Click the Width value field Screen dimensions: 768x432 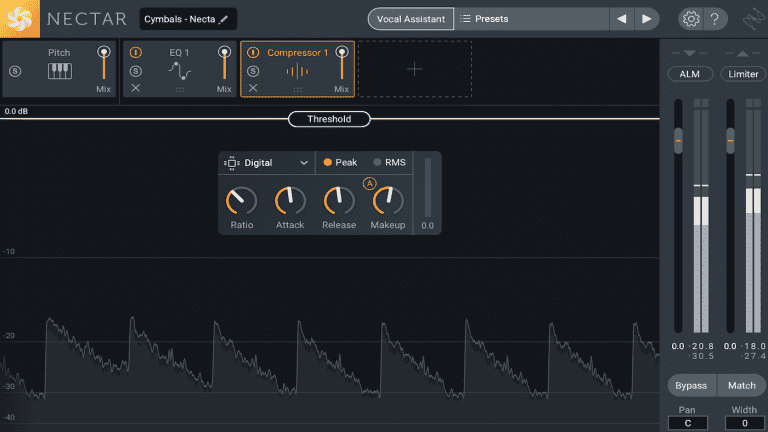(x=744, y=423)
